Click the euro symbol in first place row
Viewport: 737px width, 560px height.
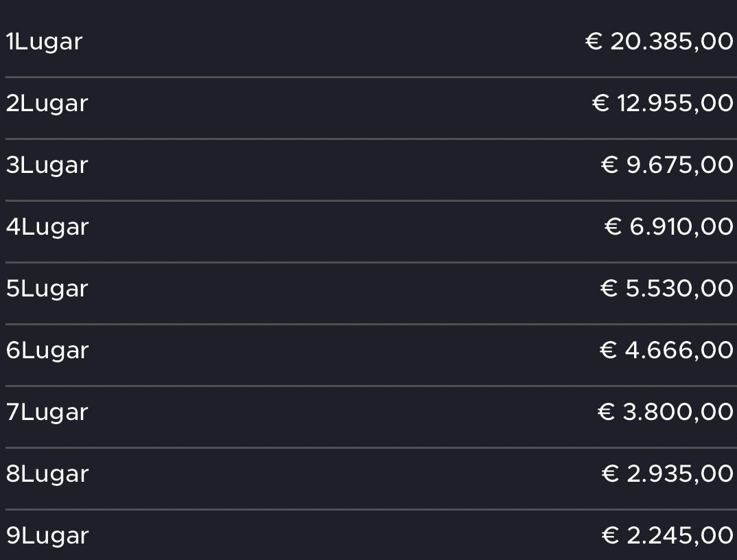[x=594, y=41]
